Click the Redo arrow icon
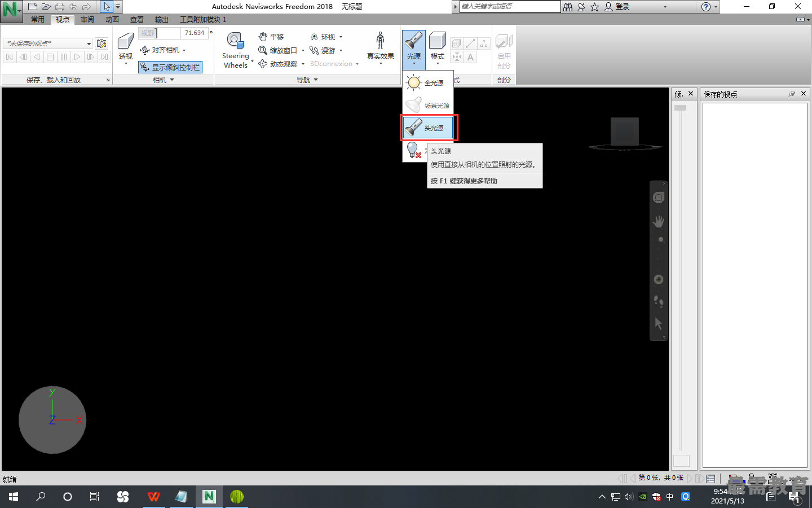 tap(86, 7)
